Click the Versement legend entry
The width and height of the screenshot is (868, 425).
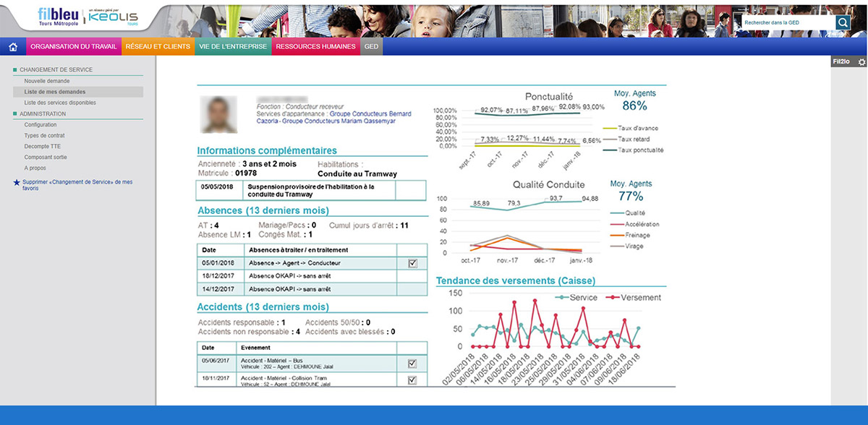tap(633, 298)
